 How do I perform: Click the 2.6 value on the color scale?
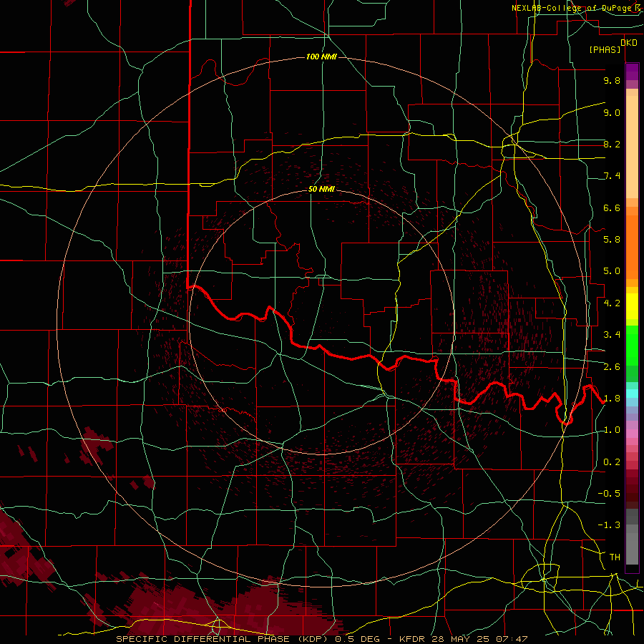[x=612, y=367]
